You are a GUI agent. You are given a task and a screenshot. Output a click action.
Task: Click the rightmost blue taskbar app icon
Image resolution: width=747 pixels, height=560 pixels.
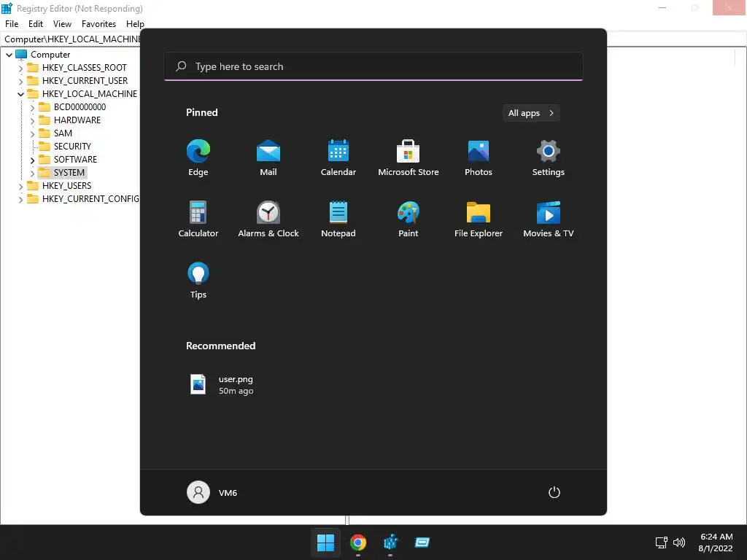coord(422,542)
